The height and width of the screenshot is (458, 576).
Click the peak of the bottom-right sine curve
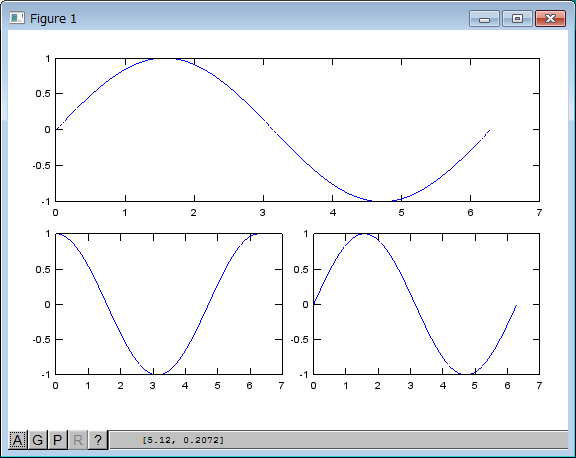[364, 234]
